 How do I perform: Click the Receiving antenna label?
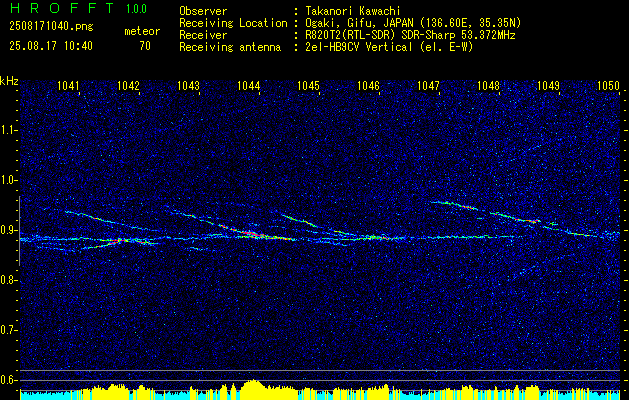pyautogui.click(x=230, y=47)
